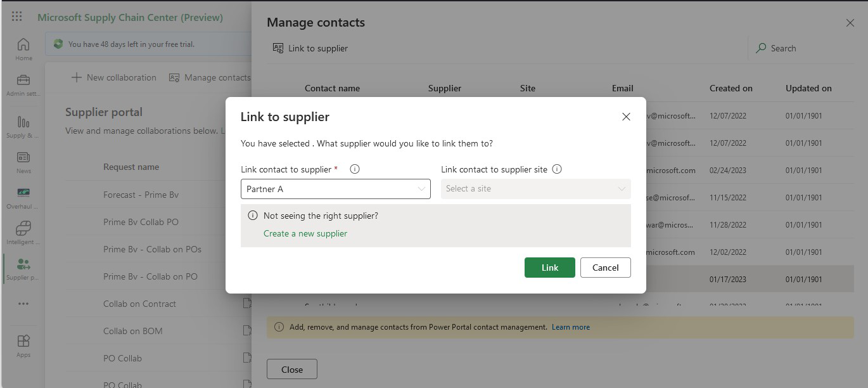Open Prime Bv - Collab on POs request
The width and height of the screenshot is (868, 388).
(152, 249)
